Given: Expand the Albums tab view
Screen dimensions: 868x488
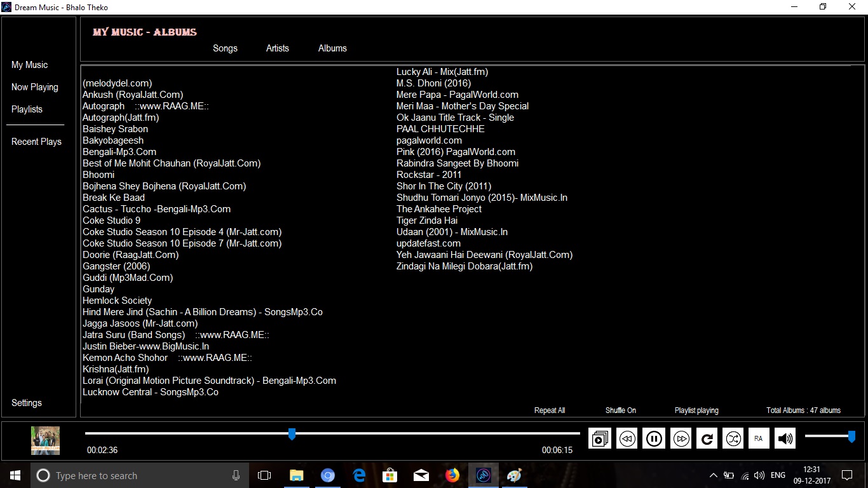Looking at the screenshot, I should pyautogui.click(x=332, y=48).
